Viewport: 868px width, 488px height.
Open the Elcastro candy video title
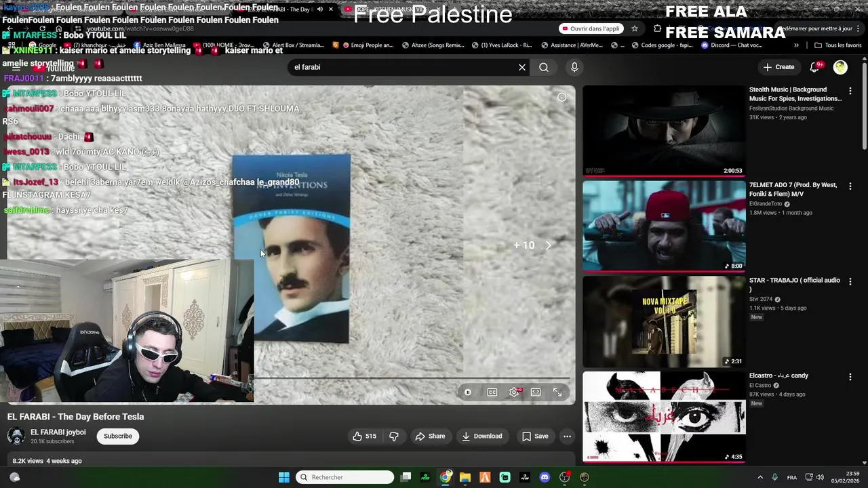(x=778, y=375)
